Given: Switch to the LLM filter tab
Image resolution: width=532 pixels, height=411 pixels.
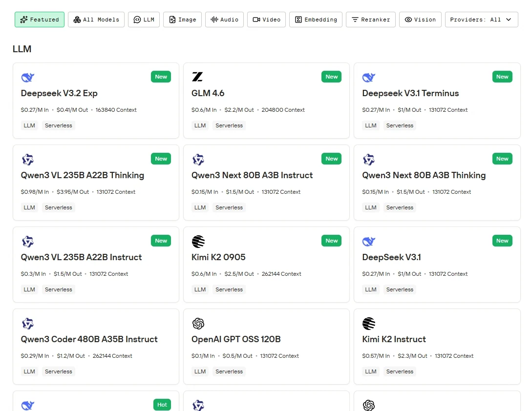Looking at the screenshot, I should coord(144,20).
